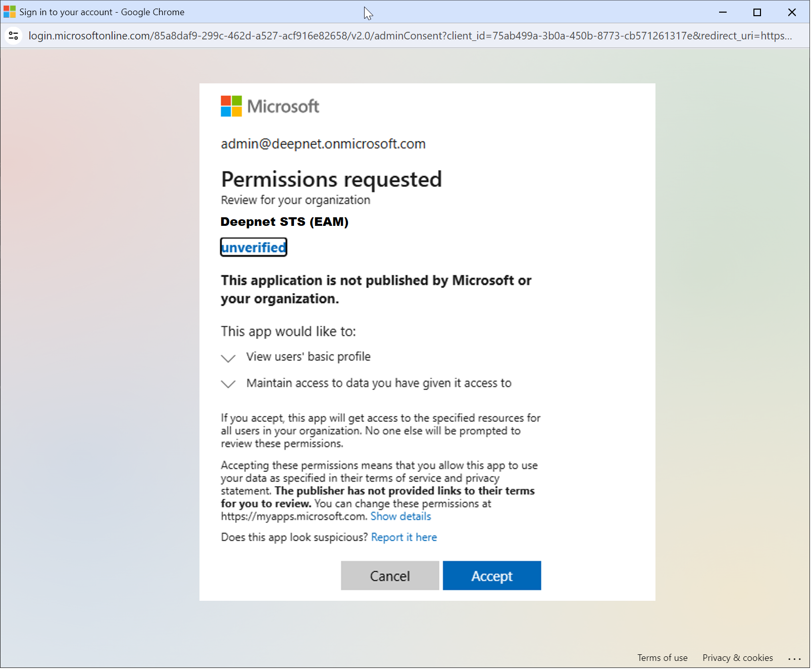
Task: Click the site information icon in address bar
Action: [x=14, y=36]
